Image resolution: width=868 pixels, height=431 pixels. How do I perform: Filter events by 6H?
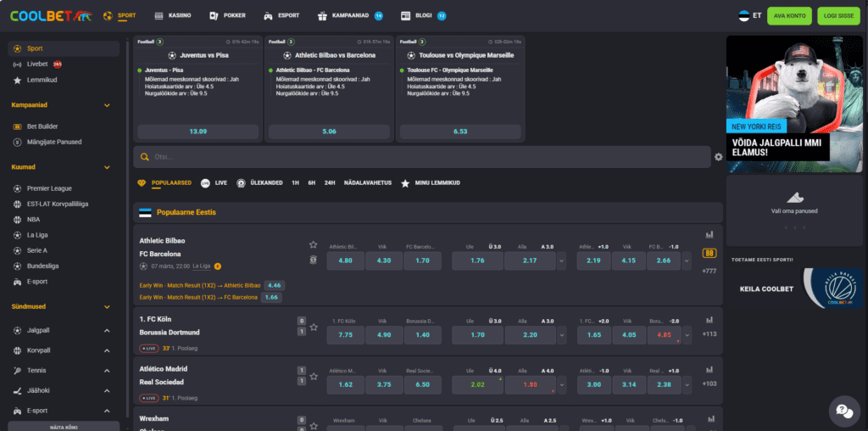pyautogui.click(x=312, y=182)
